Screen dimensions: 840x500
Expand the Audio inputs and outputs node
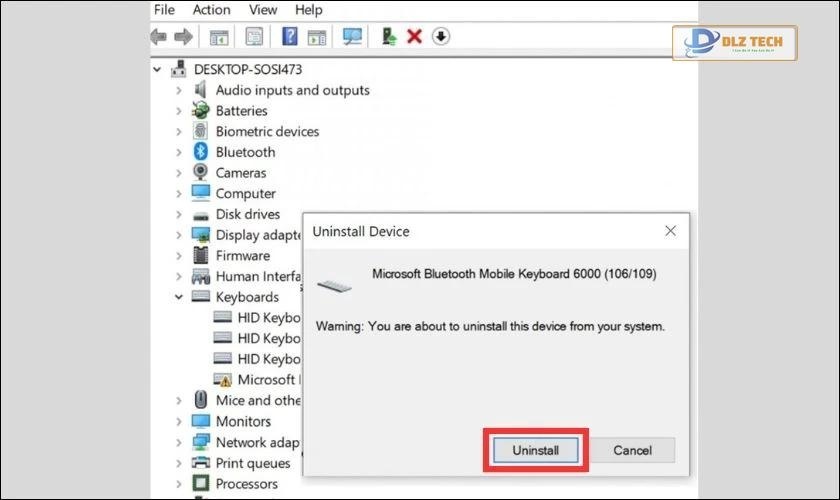coord(179,90)
